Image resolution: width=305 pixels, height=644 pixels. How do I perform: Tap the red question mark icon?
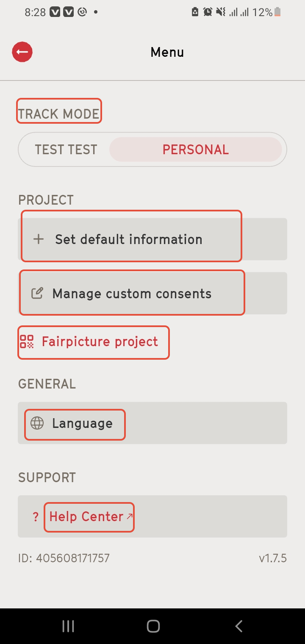point(36,517)
